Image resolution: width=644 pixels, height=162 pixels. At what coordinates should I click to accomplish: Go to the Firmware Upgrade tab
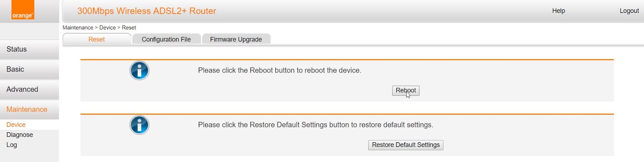pyautogui.click(x=236, y=39)
